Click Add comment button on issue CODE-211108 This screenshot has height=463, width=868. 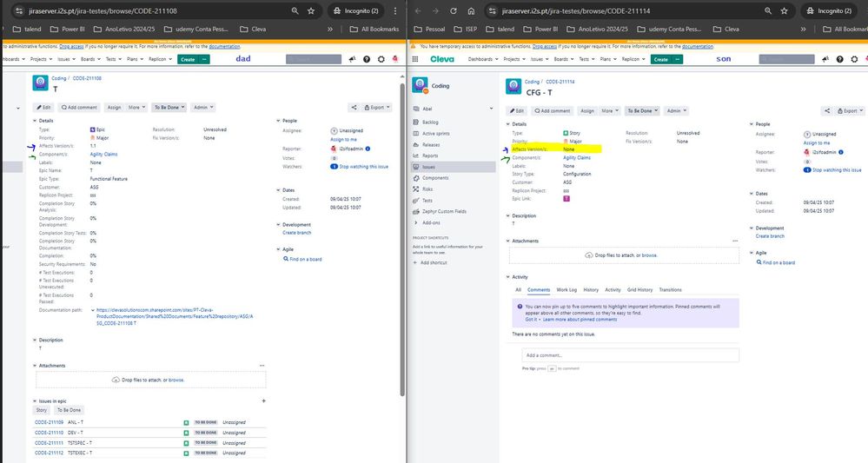(79, 108)
